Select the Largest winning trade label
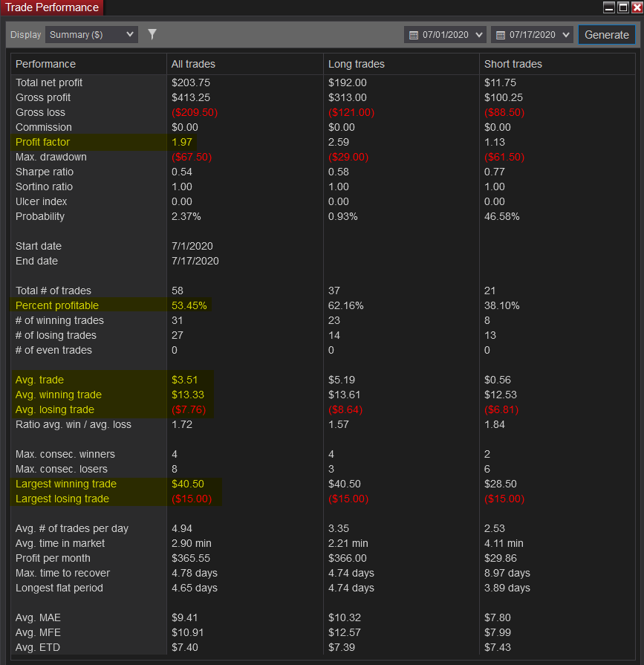 (x=65, y=484)
